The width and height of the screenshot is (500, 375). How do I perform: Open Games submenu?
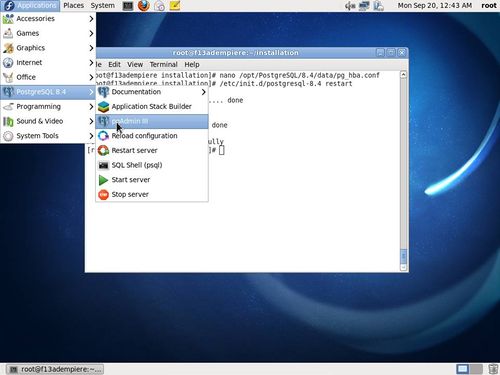coord(48,33)
